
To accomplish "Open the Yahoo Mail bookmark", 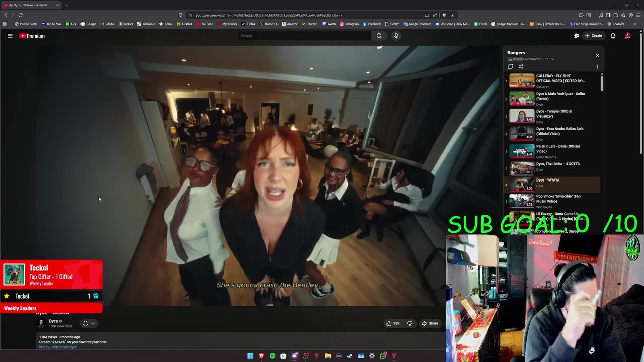I will coord(51,24).
